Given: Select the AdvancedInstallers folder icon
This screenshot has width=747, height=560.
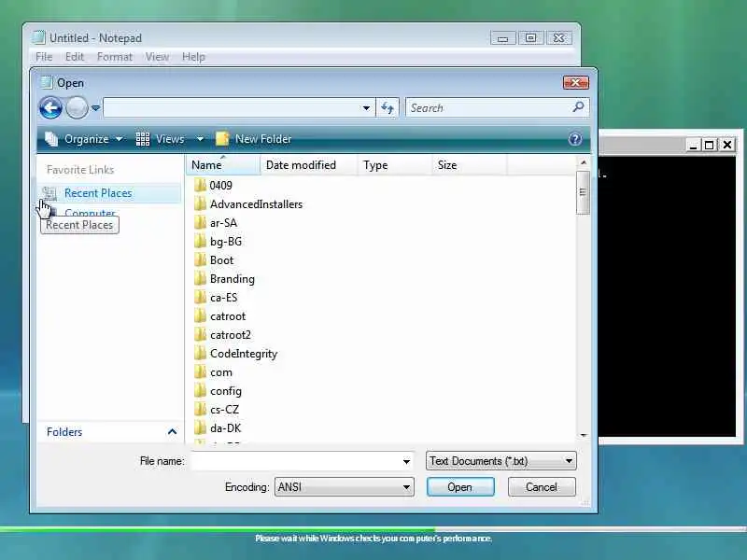Looking at the screenshot, I should click(x=200, y=204).
